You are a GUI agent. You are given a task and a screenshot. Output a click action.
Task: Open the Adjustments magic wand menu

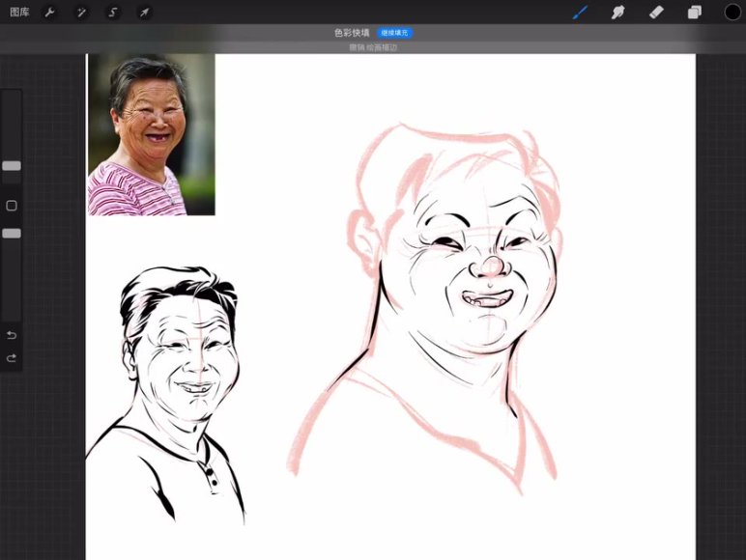pyautogui.click(x=82, y=13)
